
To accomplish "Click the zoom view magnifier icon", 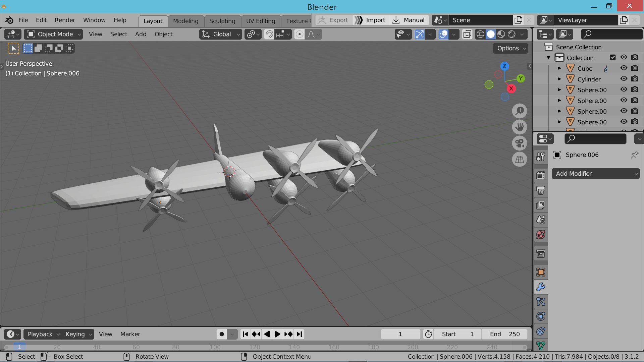I will [x=520, y=111].
